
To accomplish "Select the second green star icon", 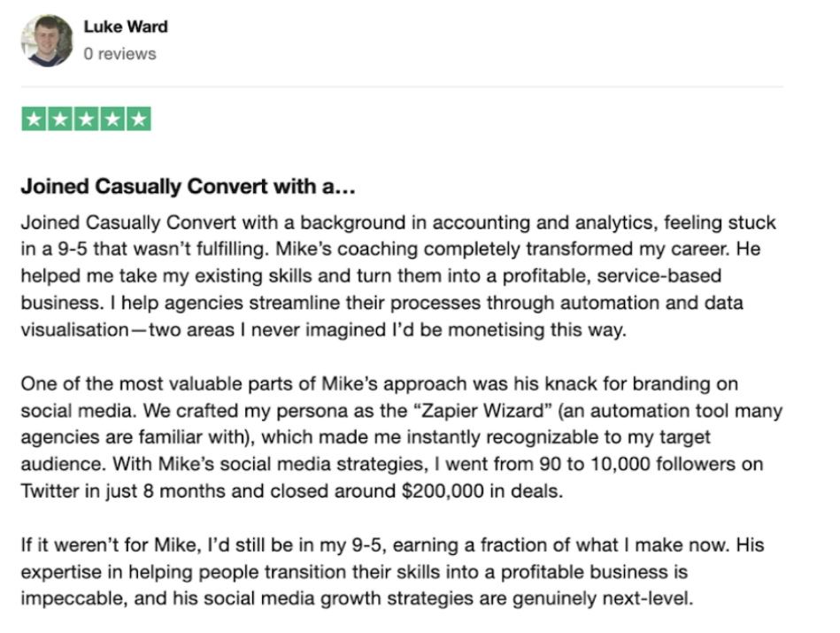I will [60, 119].
